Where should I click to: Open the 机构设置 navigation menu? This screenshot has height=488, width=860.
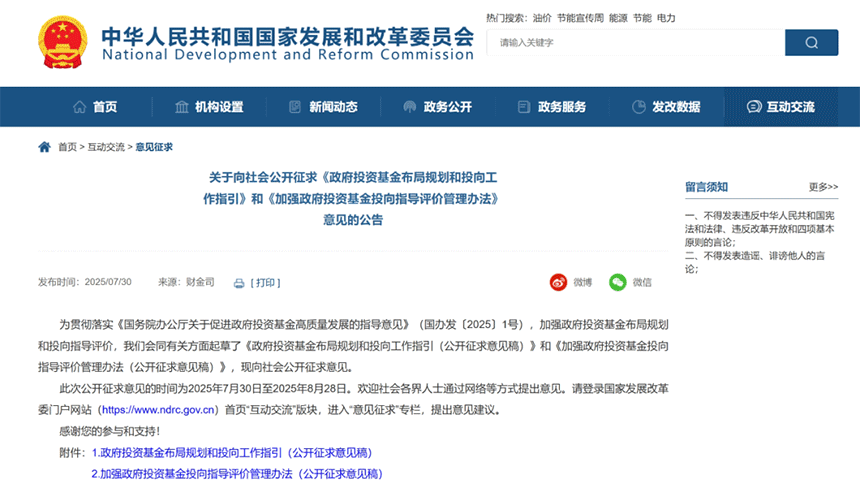coord(208,107)
